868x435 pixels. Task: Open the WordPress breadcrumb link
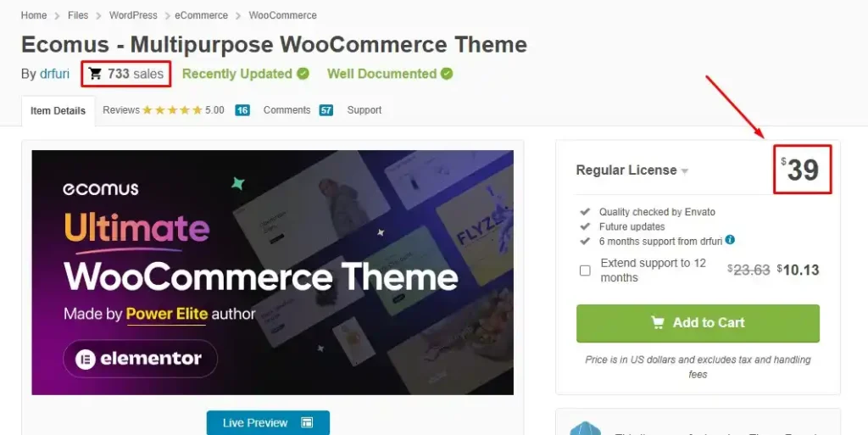click(133, 15)
